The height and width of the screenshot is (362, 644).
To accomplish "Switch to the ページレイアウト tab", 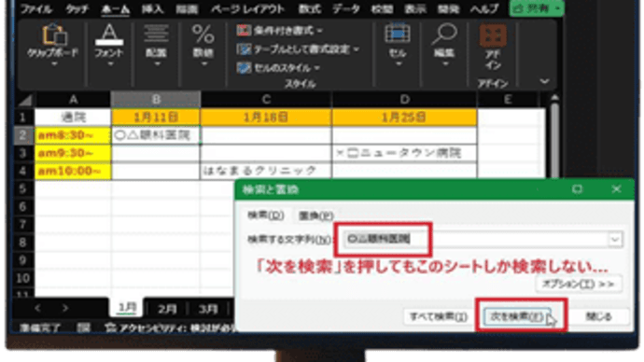I will (x=247, y=8).
